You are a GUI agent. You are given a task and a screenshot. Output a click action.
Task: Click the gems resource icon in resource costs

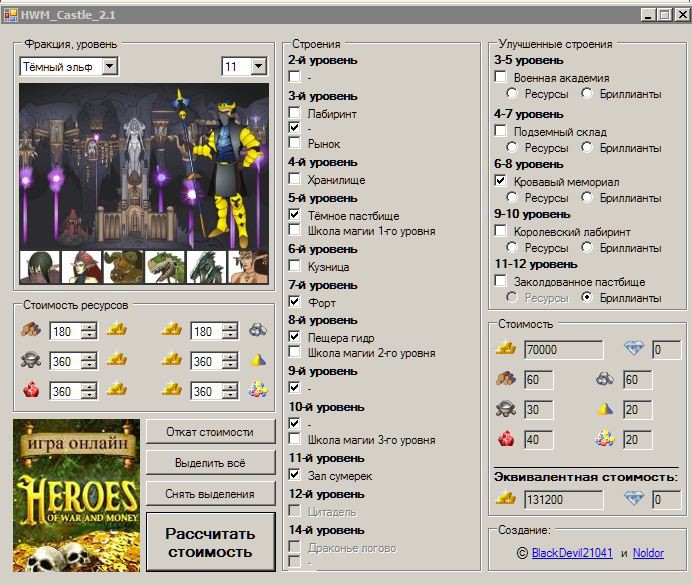click(258, 389)
